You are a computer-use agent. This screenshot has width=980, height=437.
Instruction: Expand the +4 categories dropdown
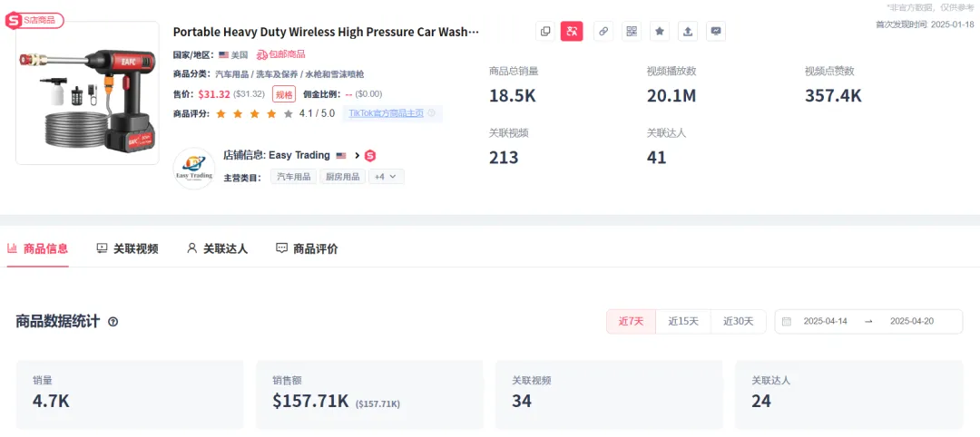[x=387, y=177]
